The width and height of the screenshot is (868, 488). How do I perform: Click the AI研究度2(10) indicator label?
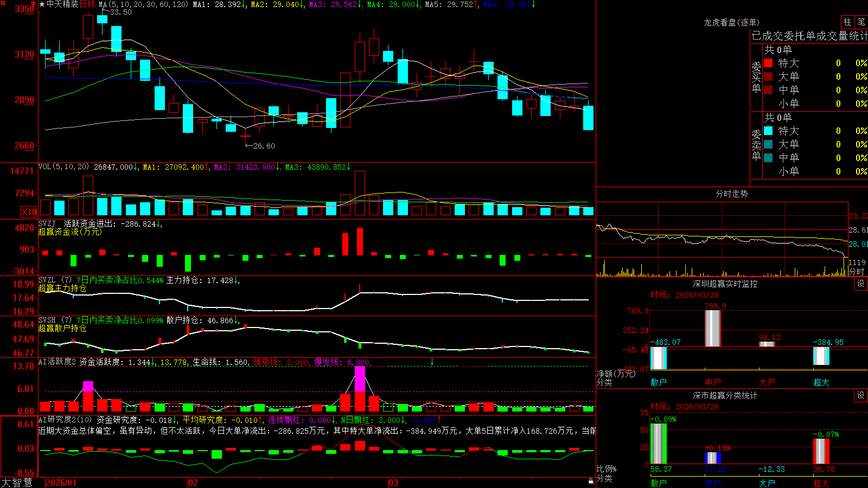point(65,420)
